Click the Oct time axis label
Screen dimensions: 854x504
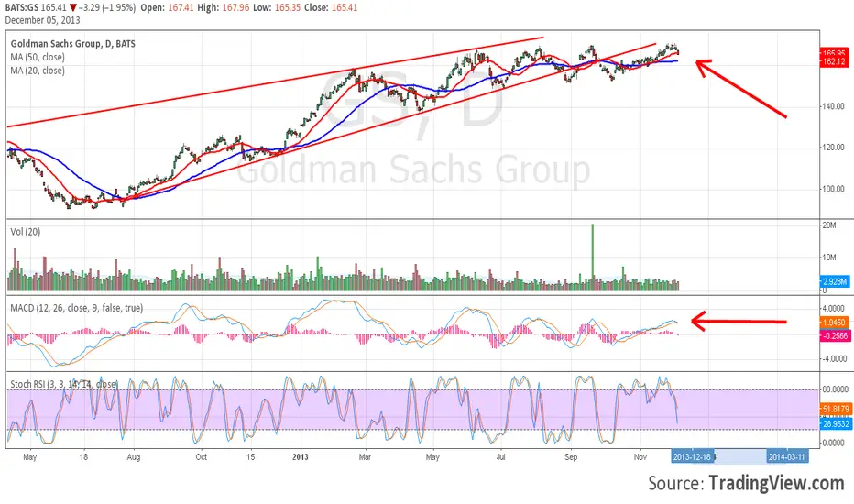pos(201,456)
